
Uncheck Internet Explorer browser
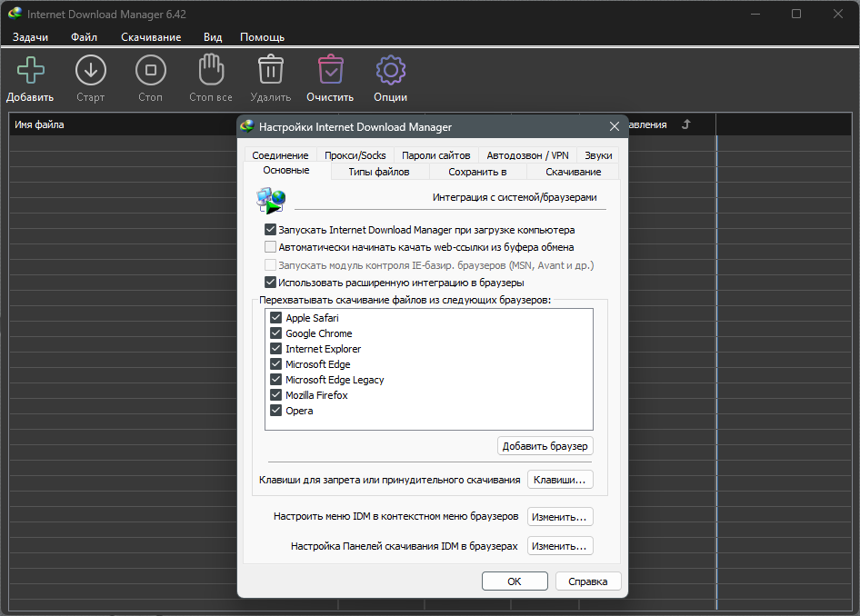pyautogui.click(x=275, y=349)
